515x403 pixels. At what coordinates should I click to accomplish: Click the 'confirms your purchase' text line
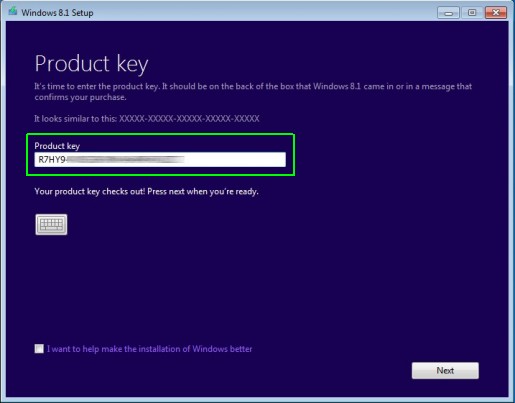pos(80,97)
